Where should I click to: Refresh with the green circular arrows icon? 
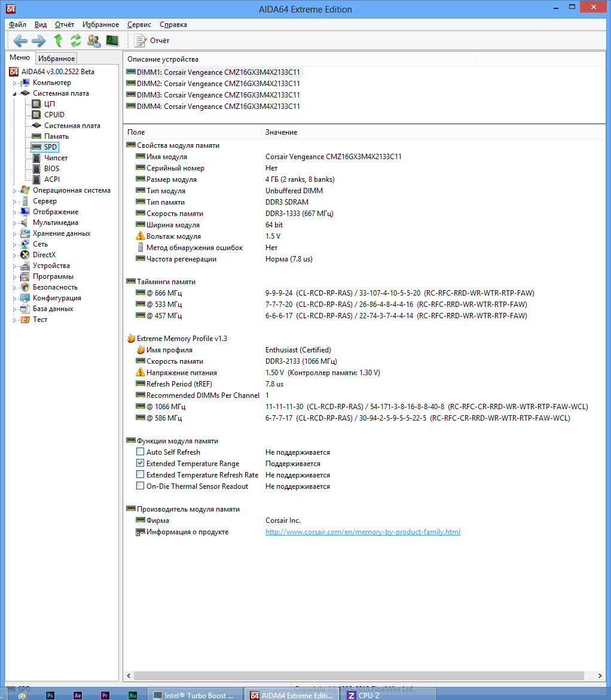(x=76, y=41)
